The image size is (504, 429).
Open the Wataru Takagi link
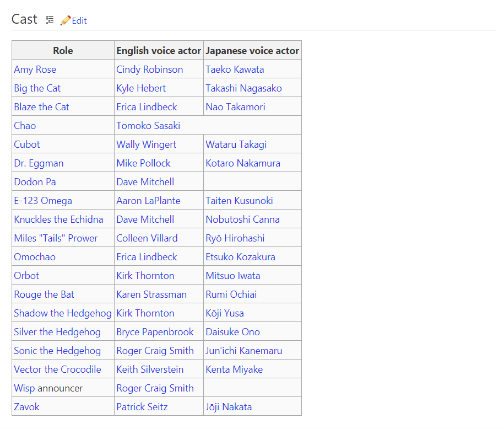[236, 144]
